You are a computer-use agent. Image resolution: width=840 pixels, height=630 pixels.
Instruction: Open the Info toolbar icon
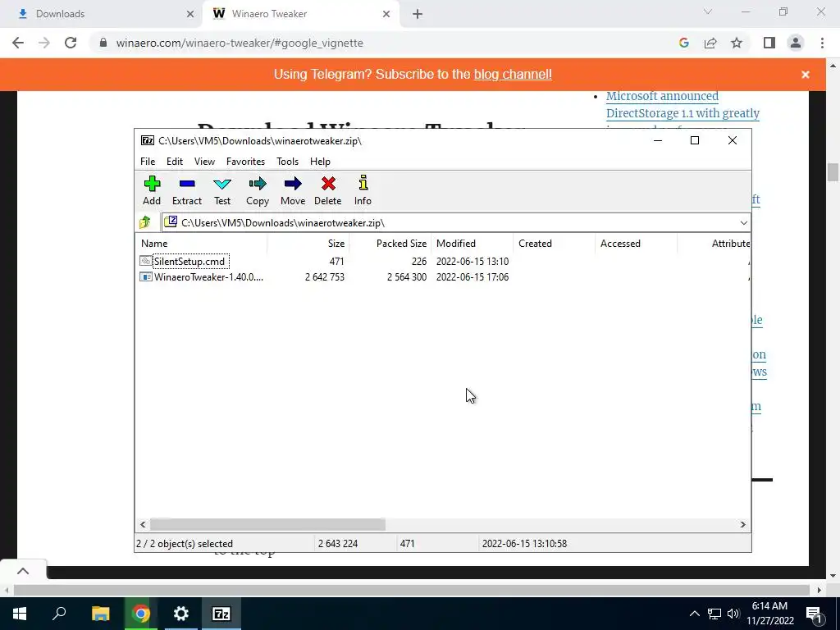click(x=363, y=183)
